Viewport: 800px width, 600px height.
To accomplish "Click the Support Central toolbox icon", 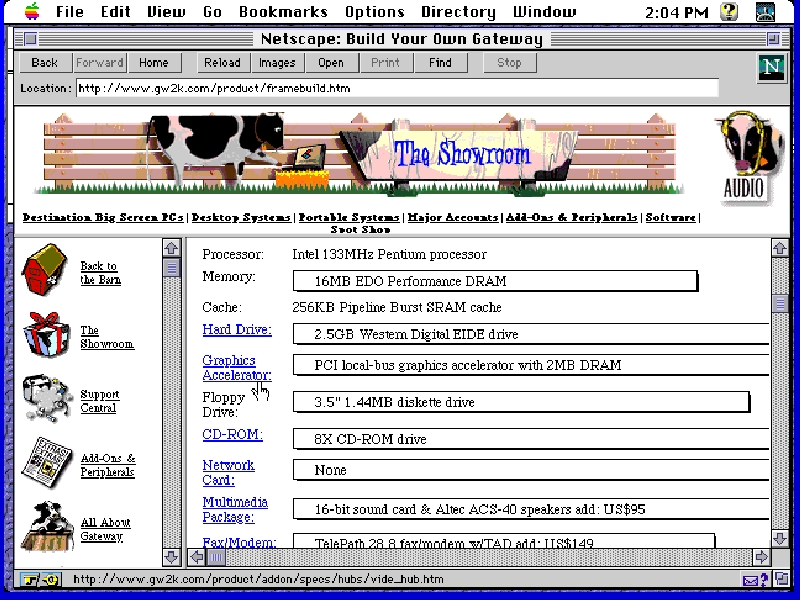I will tap(47, 399).
